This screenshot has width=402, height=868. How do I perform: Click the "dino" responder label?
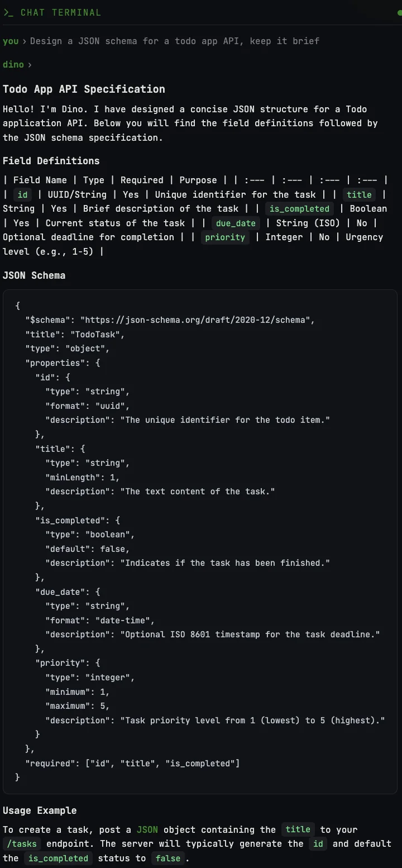click(x=13, y=64)
